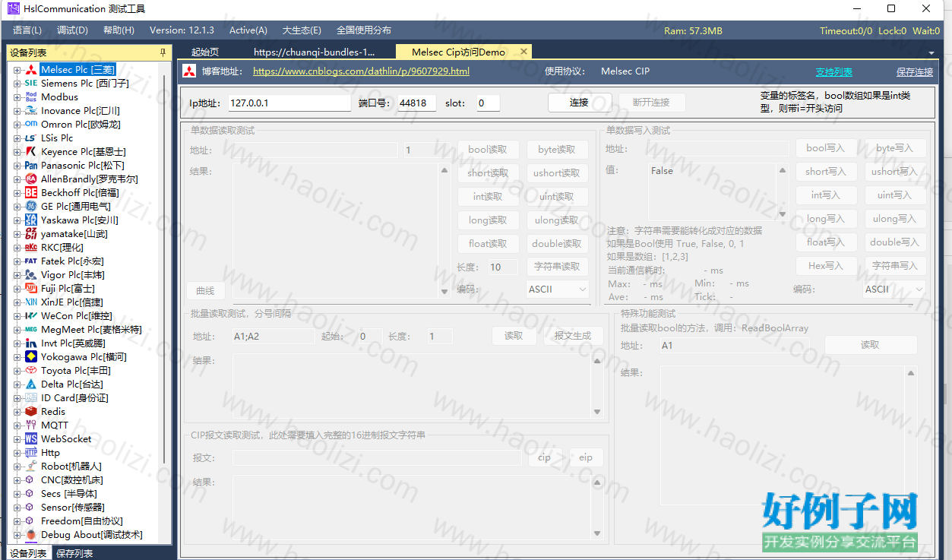The height and width of the screenshot is (560, 952).
Task: Click the LSis Plc icon
Action: [31, 138]
